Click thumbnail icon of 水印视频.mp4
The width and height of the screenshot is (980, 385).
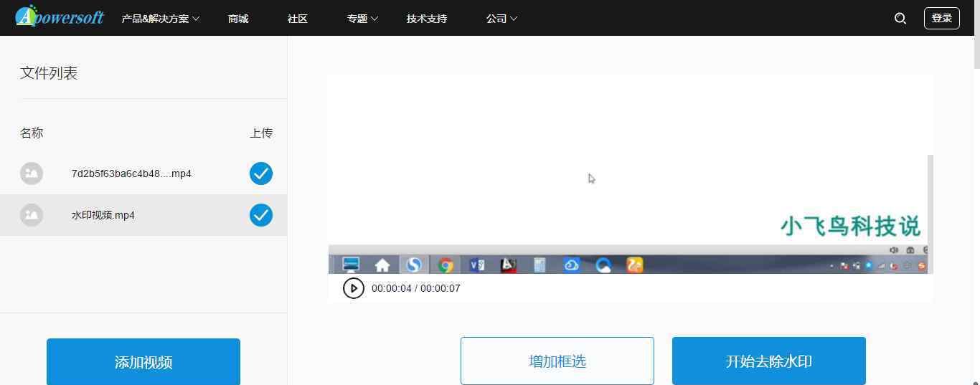click(32, 215)
